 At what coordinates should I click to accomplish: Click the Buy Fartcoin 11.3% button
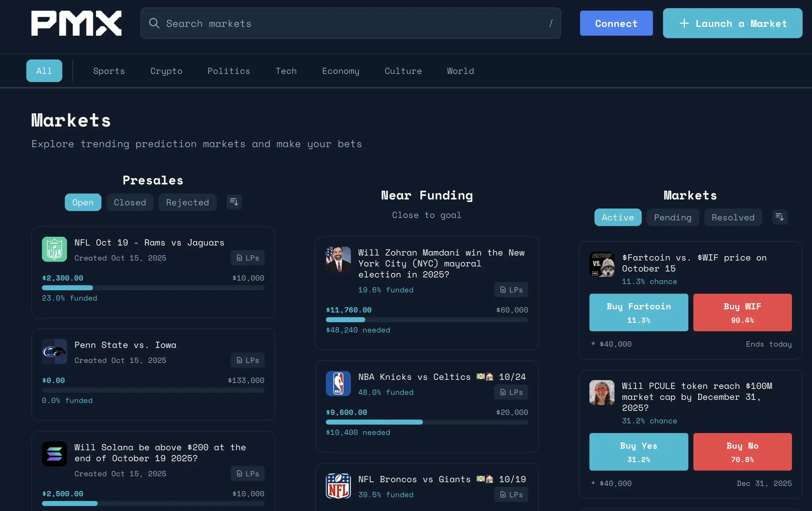[x=638, y=312]
